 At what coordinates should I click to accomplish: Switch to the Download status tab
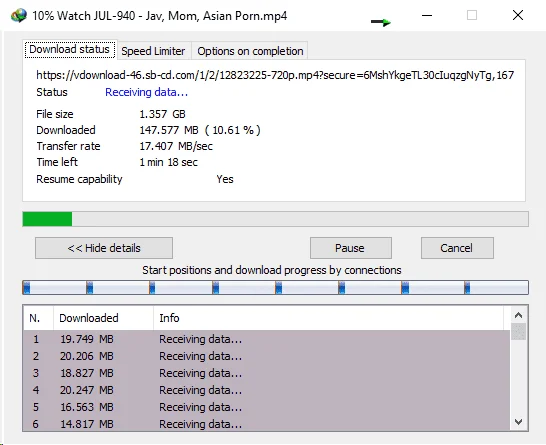[x=70, y=49]
